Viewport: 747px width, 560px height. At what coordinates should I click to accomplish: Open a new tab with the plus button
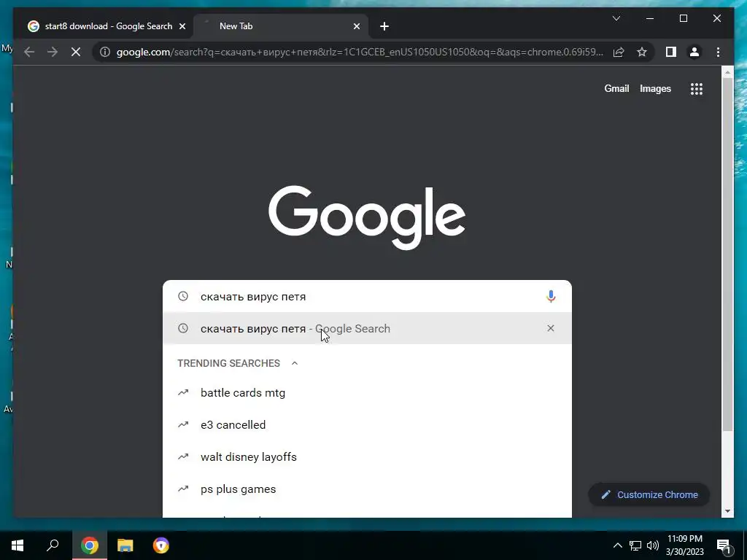[384, 27]
